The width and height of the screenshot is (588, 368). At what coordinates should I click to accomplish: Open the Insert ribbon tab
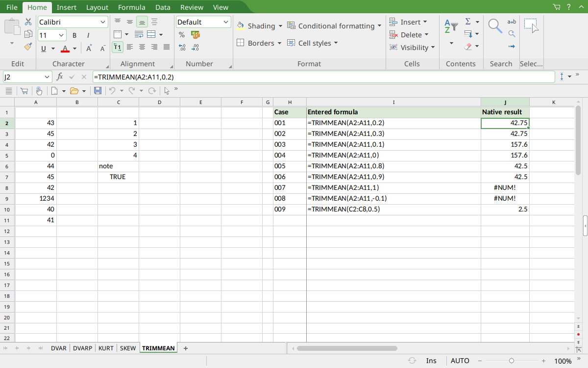pyautogui.click(x=66, y=7)
